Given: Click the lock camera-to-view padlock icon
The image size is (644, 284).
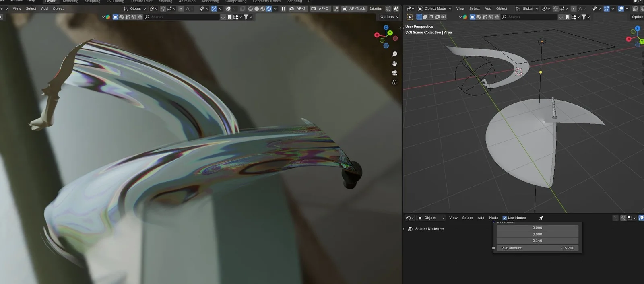Looking at the screenshot, I should pos(394,82).
